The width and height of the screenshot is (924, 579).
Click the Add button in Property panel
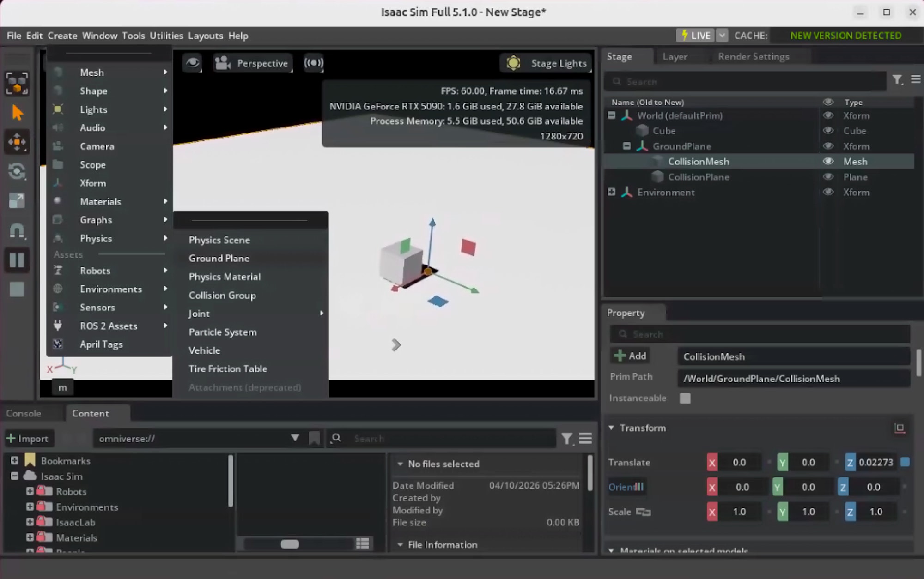[x=630, y=356]
